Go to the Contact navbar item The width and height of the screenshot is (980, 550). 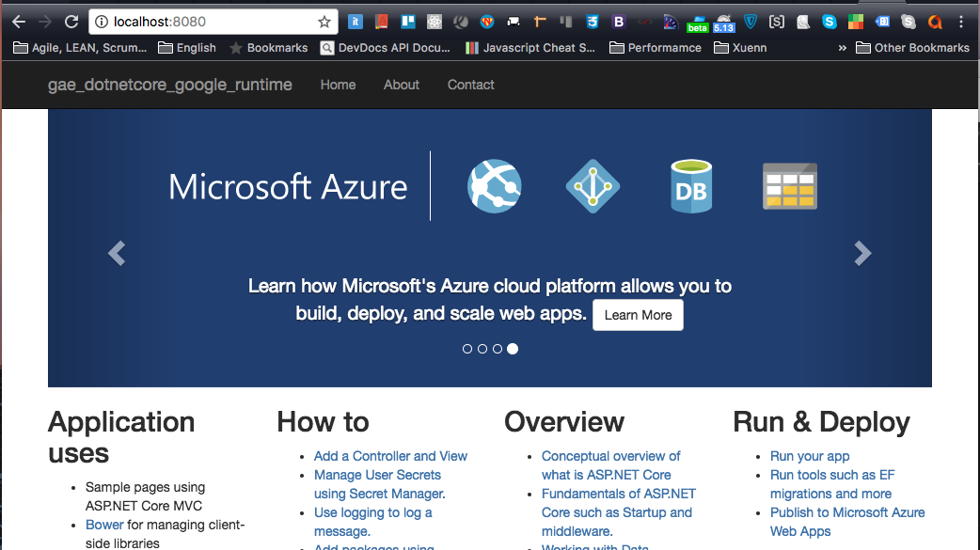[x=470, y=85]
